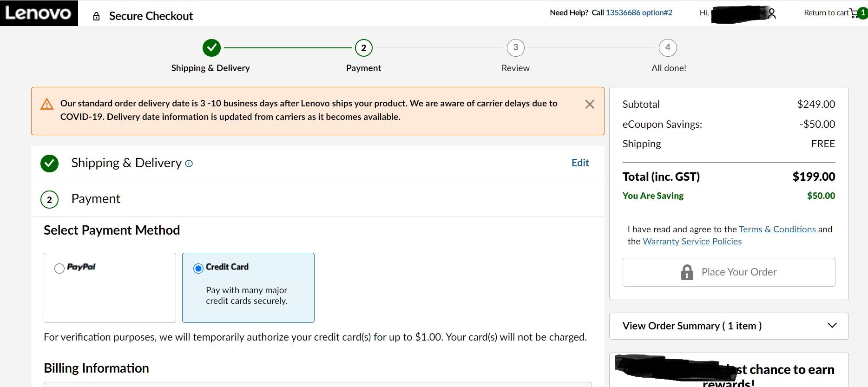Expand the View Order Summary chevron

(832, 325)
